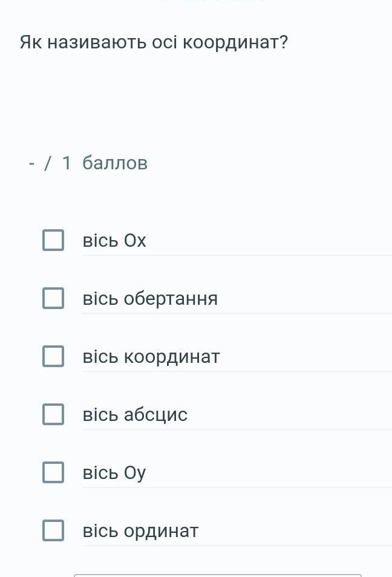The image size is (392, 577).
Task: Pick the 'вісь абсцис' option text
Action: (135, 415)
